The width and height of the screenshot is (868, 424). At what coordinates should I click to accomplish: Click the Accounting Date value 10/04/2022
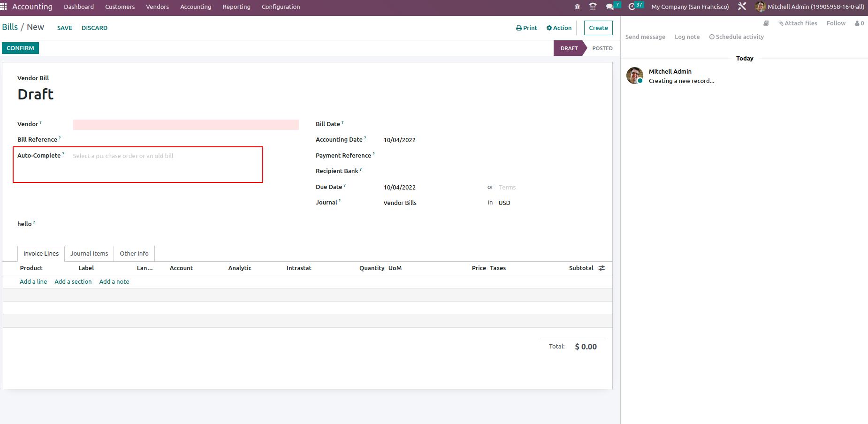point(399,140)
